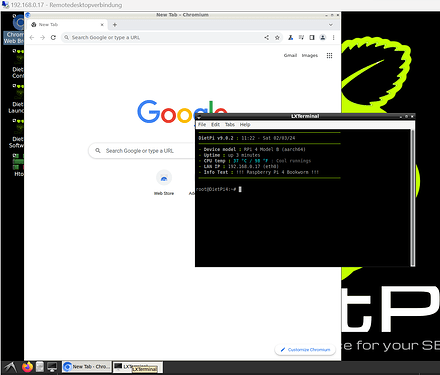Expand the tab search chevron
440x375 pixels.
331,25
